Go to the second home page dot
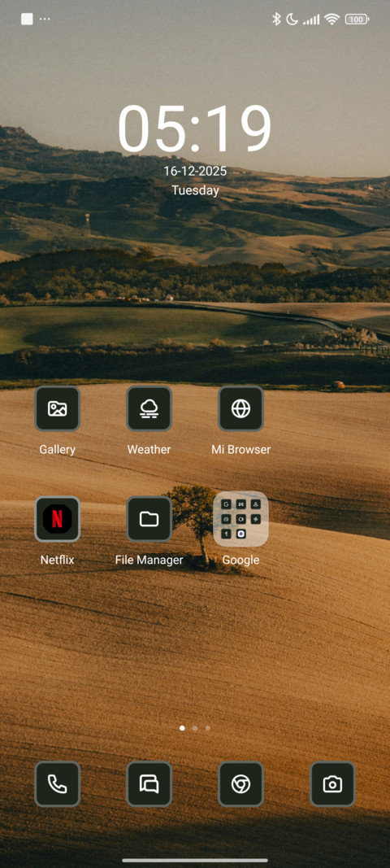390x868 pixels. [x=195, y=729]
